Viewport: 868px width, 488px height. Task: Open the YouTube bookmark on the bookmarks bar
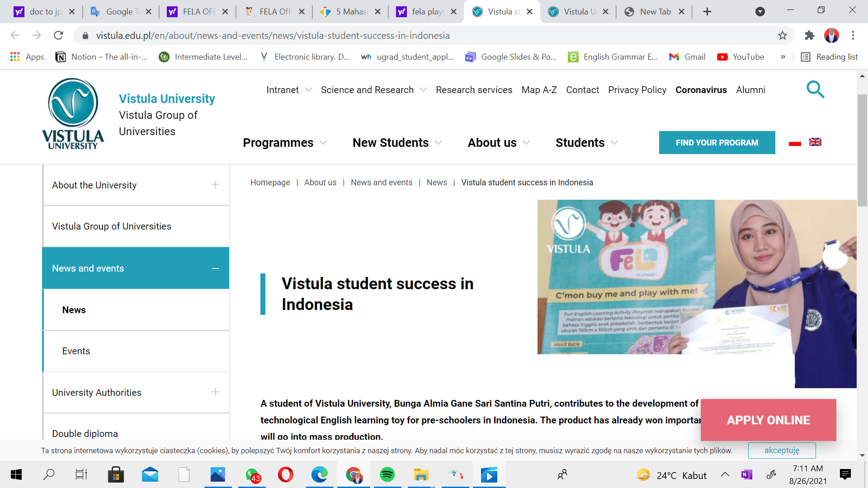740,57
